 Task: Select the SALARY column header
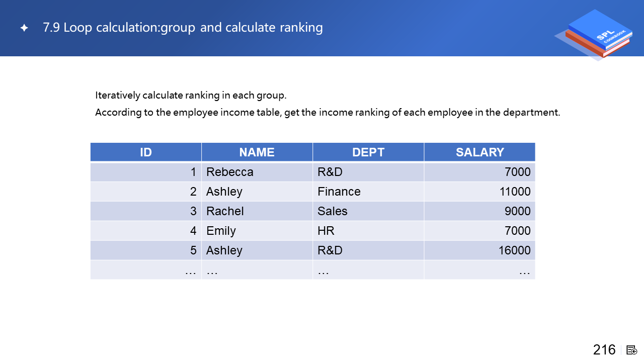pyautogui.click(x=479, y=152)
